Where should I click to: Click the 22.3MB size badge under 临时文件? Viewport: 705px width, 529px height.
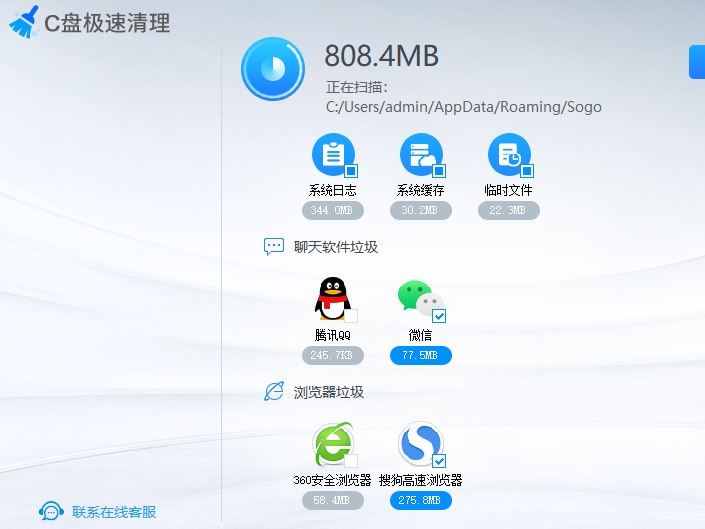click(x=509, y=210)
